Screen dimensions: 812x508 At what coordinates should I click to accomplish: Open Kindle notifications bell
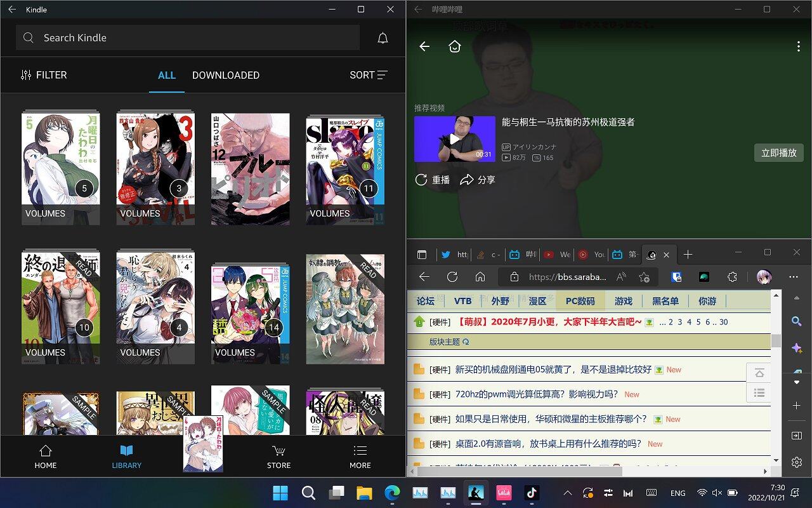(x=383, y=38)
